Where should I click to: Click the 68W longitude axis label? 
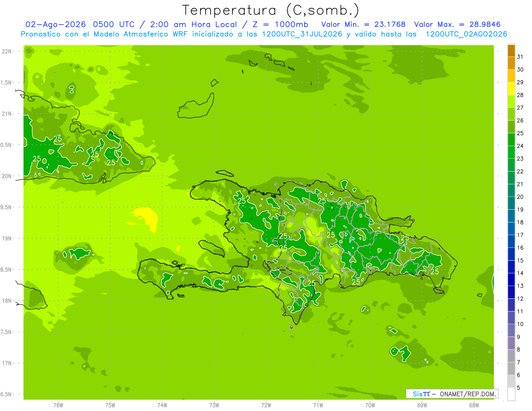(474, 405)
